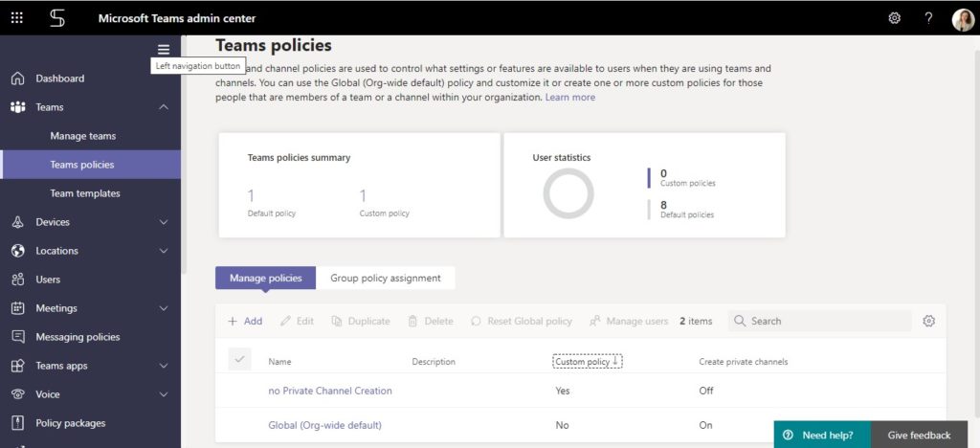Sort by the Custom policy column header
Image resolution: width=980 pixels, height=448 pixels.
(x=588, y=361)
